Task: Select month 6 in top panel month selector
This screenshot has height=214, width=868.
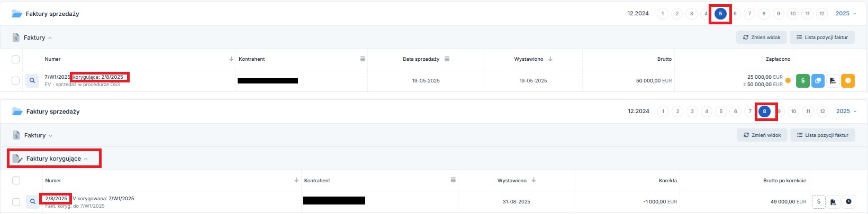Action: (735, 14)
